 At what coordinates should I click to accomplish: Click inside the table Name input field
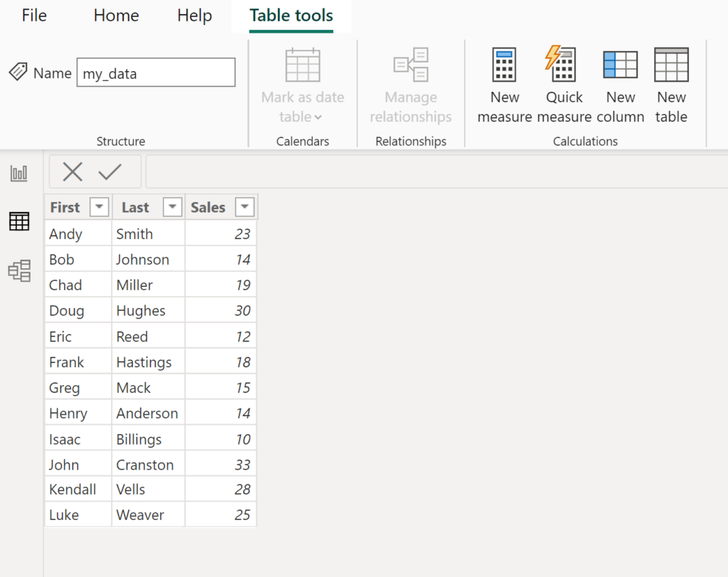(156, 72)
